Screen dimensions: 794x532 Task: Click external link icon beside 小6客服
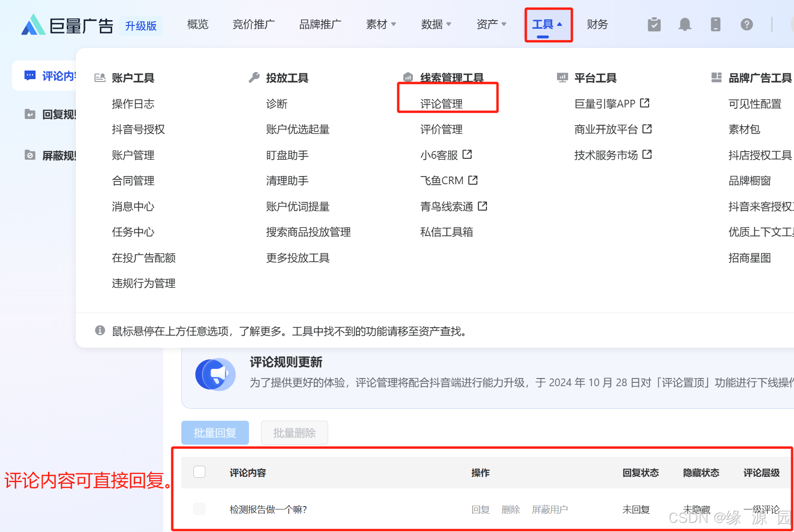(467, 154)
